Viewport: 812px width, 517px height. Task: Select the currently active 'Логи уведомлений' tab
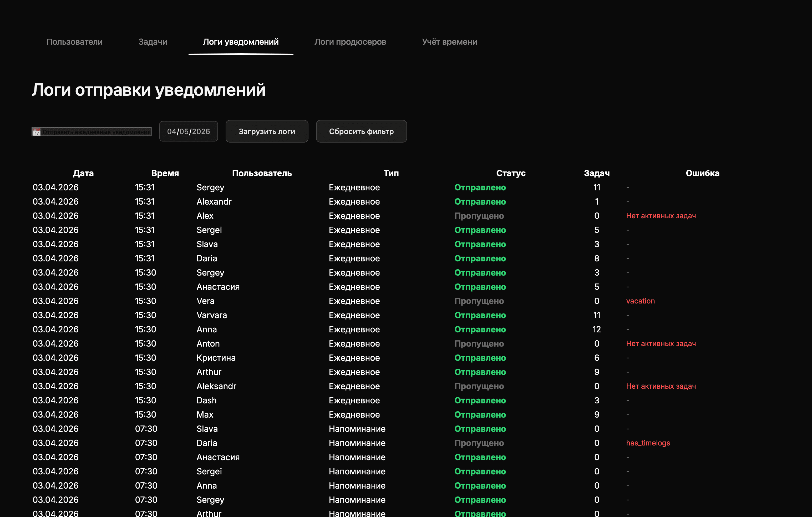click(x=240, y=42)
